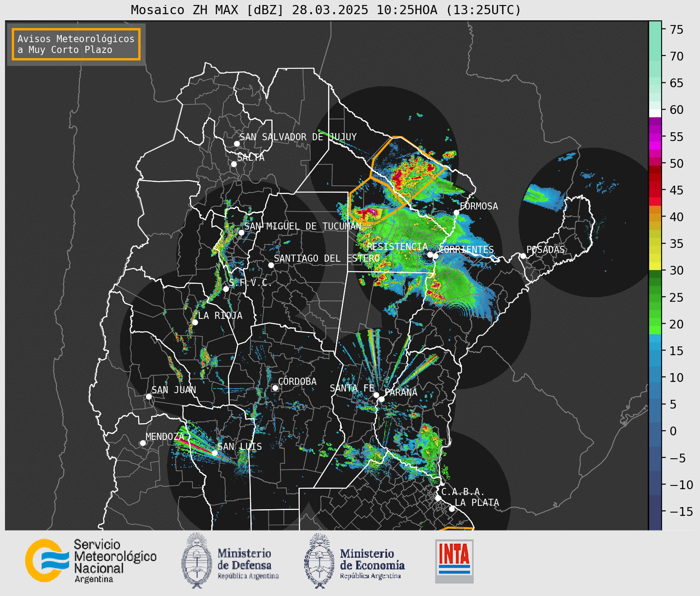Click the LA RIOJA city label
Screen dimensions: 700x596
[220, 316]
